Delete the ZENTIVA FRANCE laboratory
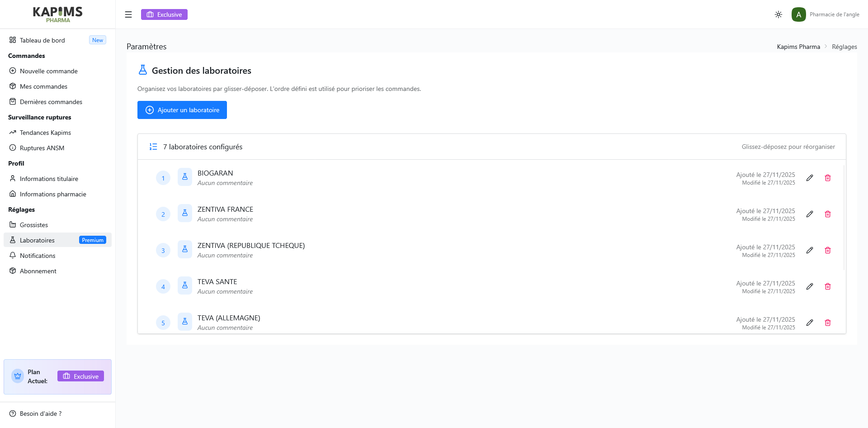 pos(828,214)
